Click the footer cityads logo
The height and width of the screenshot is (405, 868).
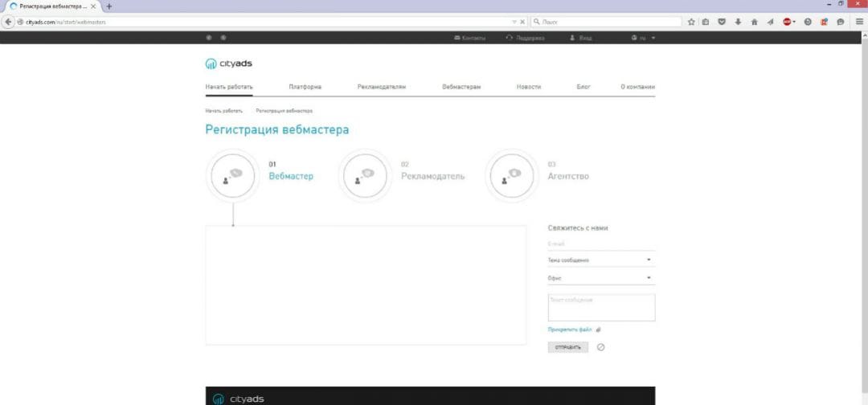(x=238, y=399)
